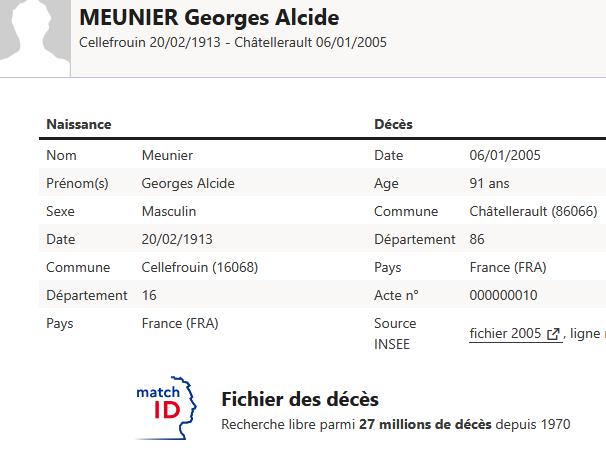Click the Masculin sex value
Image resolution: width=606 pixels, height=457 pixels.
tap(169, 212)
